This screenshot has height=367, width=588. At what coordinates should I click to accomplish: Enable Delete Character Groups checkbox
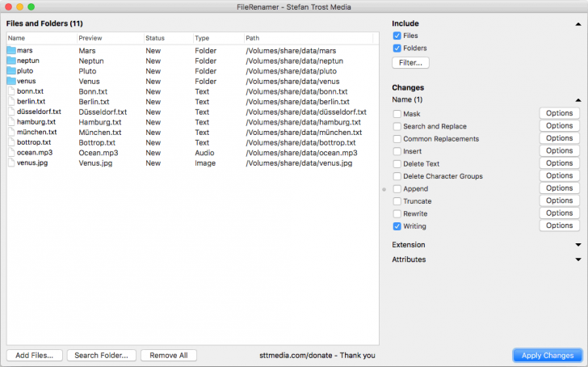[397, 176]
